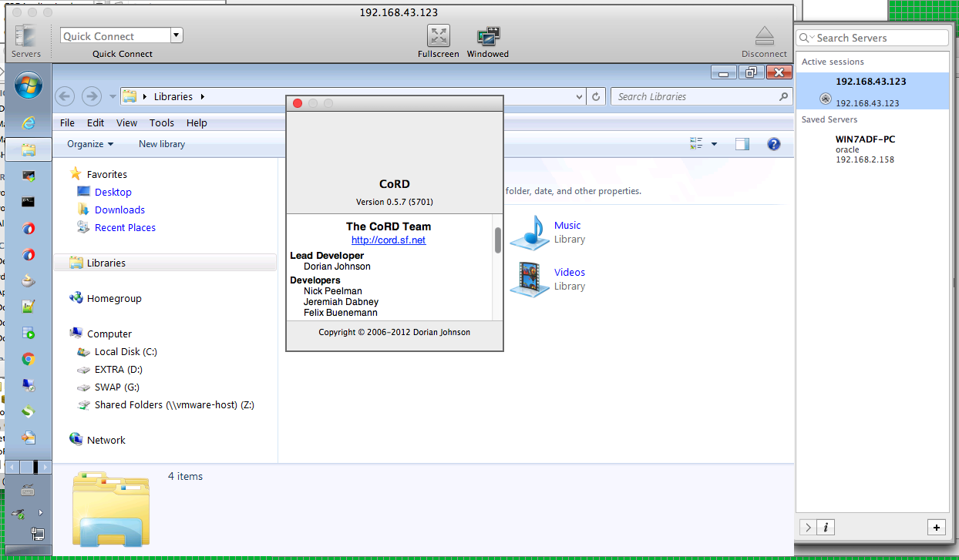Focus the Quick Connect input field
Image resolution: width=959 pixels, height=560 pixels.
(115, 35)
